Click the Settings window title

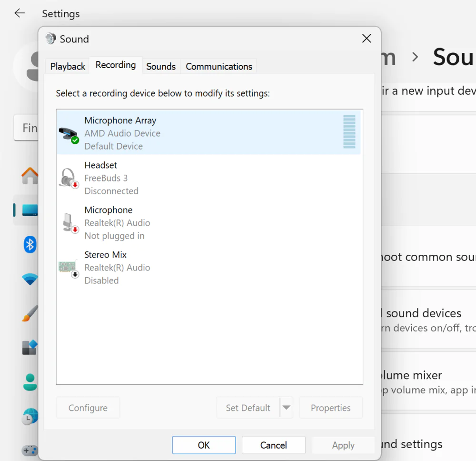[61, 14]
